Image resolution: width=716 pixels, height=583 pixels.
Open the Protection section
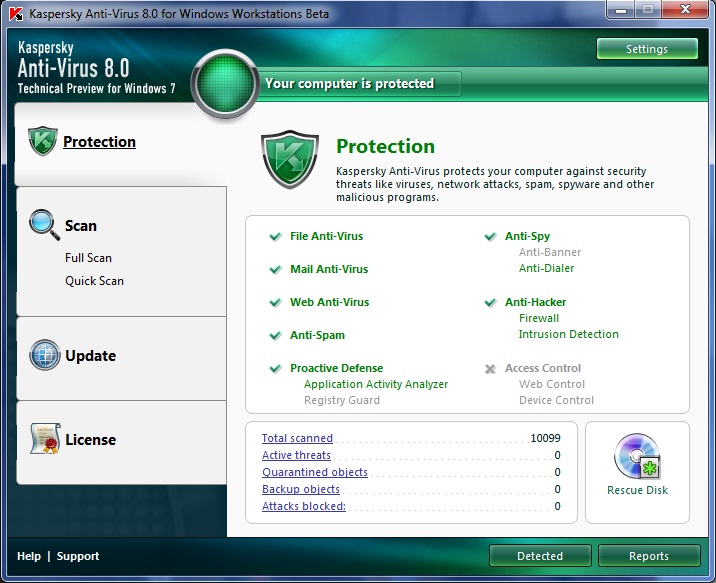pyautogui.click(x=99, y=142)
